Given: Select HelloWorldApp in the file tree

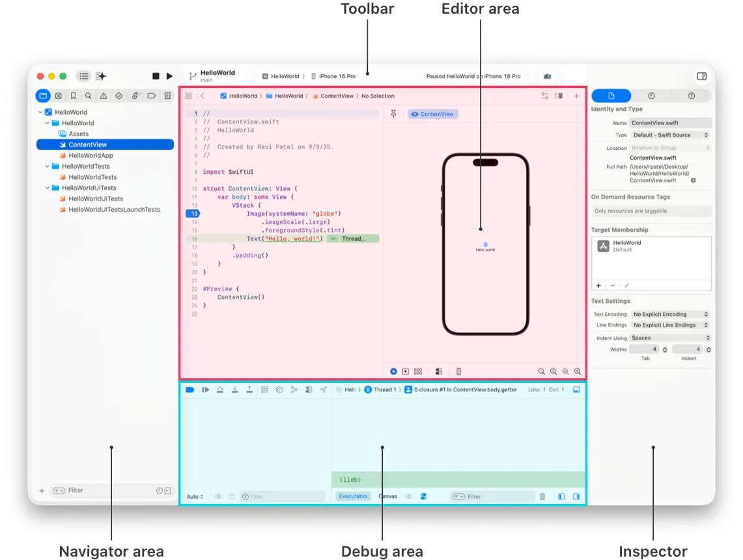Looking at the screenshot, I should click(x=91, y=156).
